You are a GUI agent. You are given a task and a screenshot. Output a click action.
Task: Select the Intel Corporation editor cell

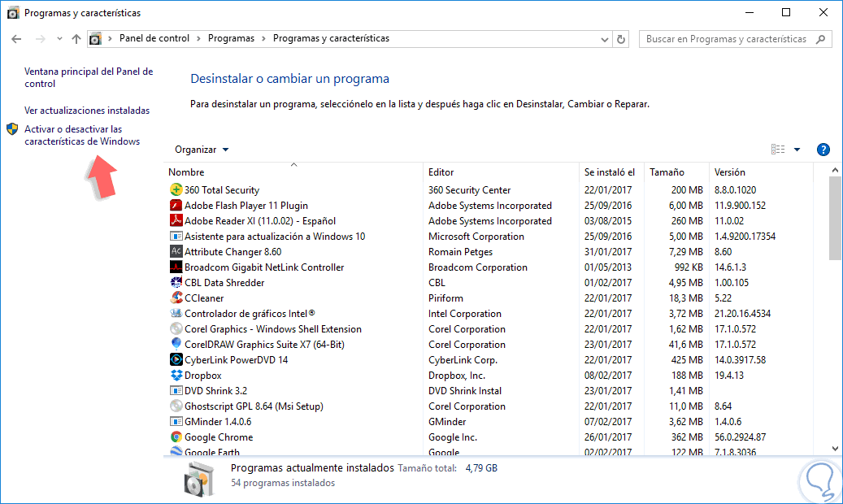(x=465, y=314)
